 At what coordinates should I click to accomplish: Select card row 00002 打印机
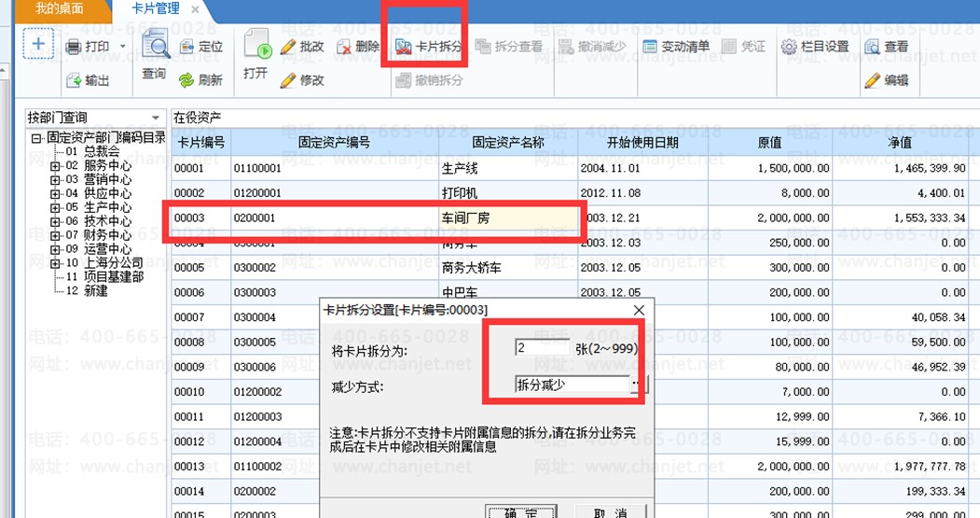pos(570,192)
